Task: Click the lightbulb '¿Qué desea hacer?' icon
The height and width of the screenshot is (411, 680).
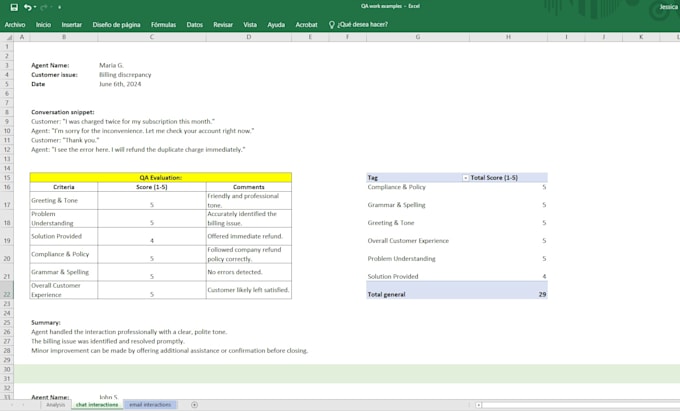Action: pos(332,25)
